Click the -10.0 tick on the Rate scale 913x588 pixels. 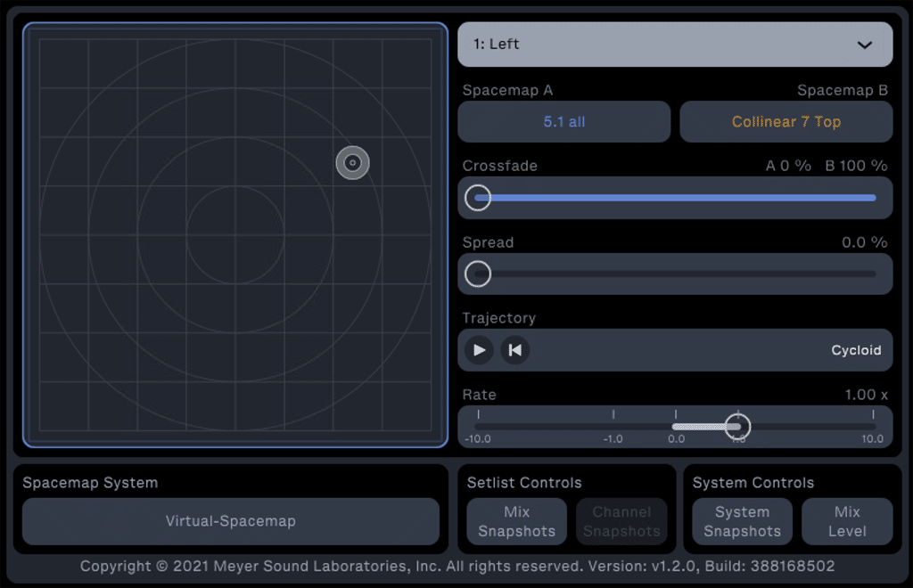479,416
